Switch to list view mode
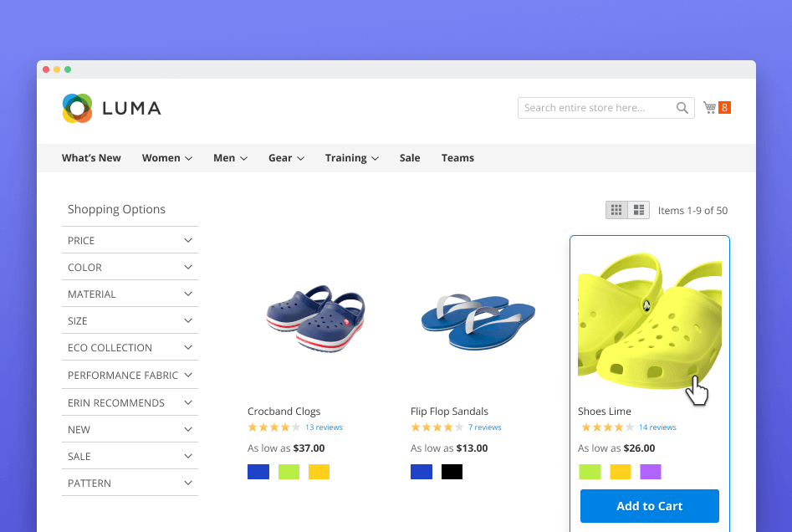Viewport: 792px width, 532px height. click(x=639, y=209)
